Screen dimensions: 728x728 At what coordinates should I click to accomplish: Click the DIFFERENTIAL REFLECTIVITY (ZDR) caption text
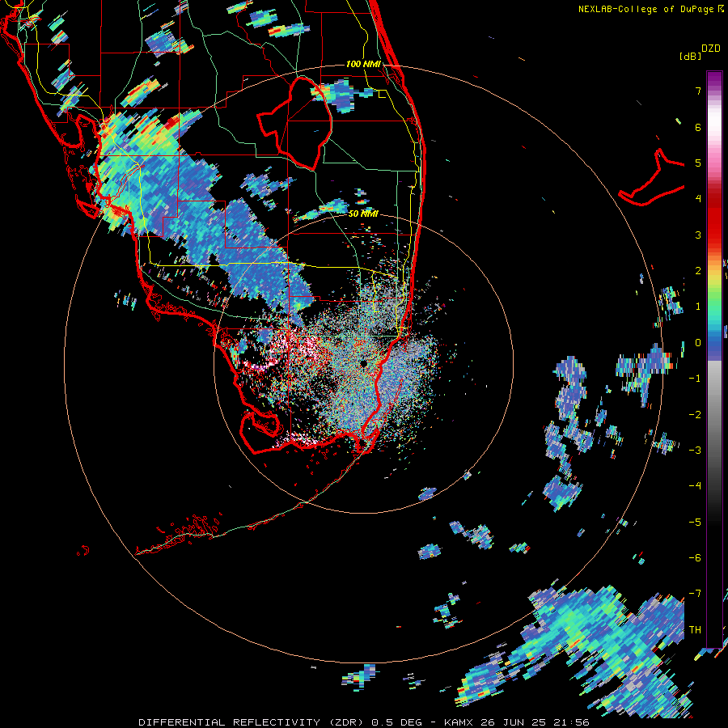click(x=252, y=722)
